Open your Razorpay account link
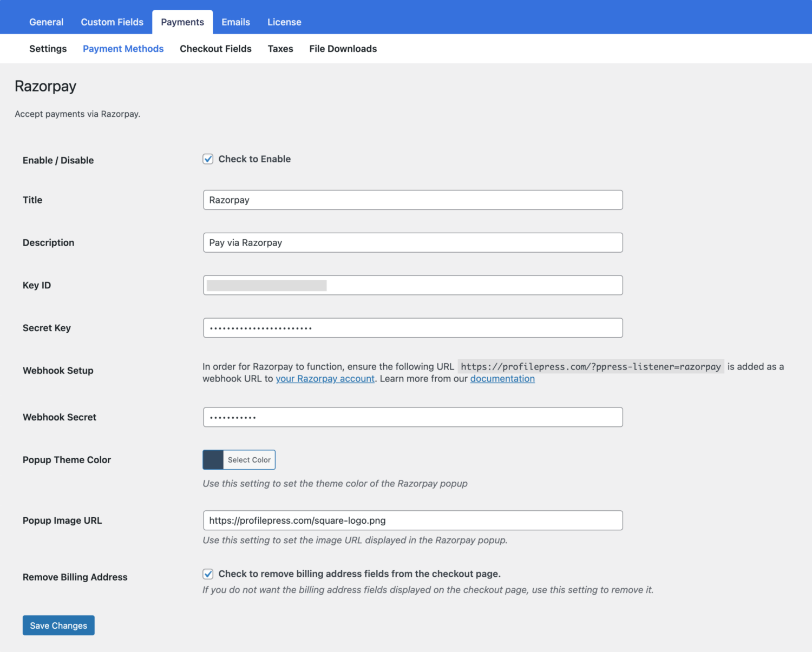The width and height of the screenshot is (812, 652). pos(325,378)
